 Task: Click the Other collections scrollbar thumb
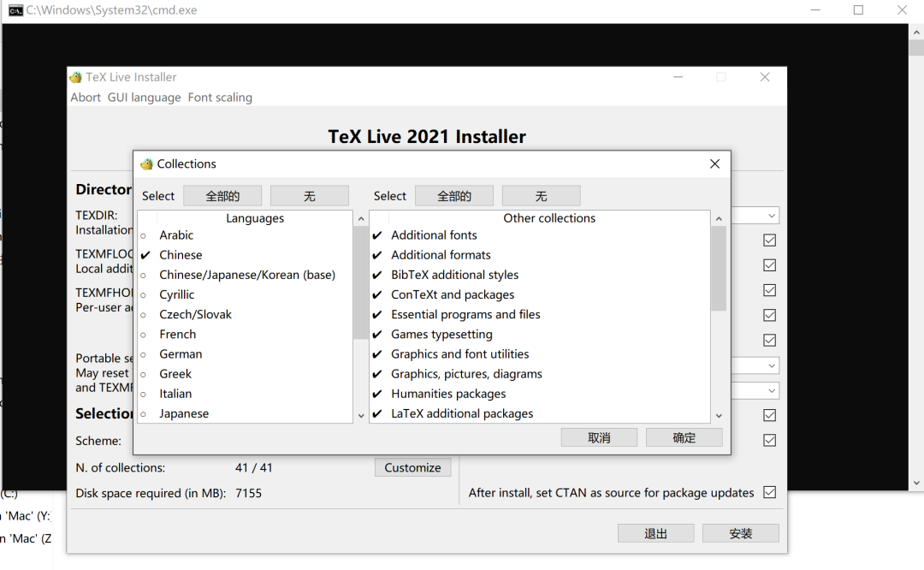[719, 268]
